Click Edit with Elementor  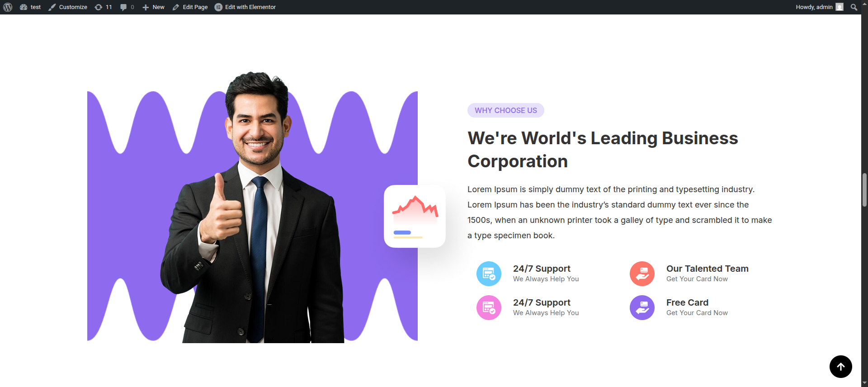pyautogui.click(x=245, y=7)
